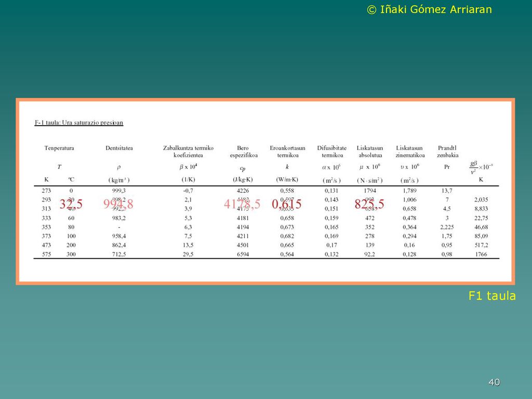The image size is (532, 399).
Task: Click the Prandtl cell '13,7'
Action: 447,191
